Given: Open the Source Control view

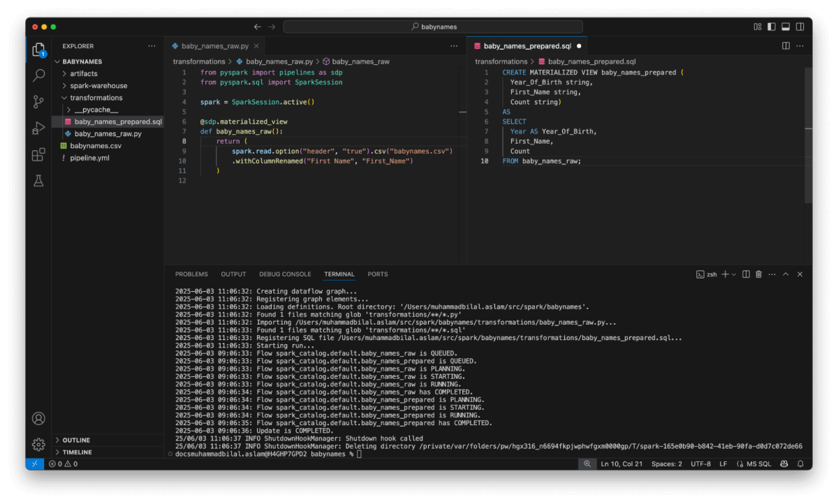Looking at the screenshot, I should pyautogui.click(x=39, y=102).
